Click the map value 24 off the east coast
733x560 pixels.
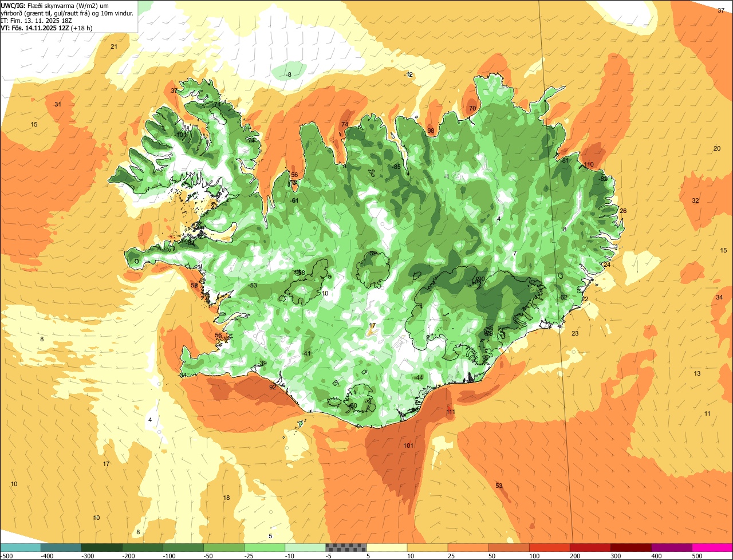click(607, 265)
